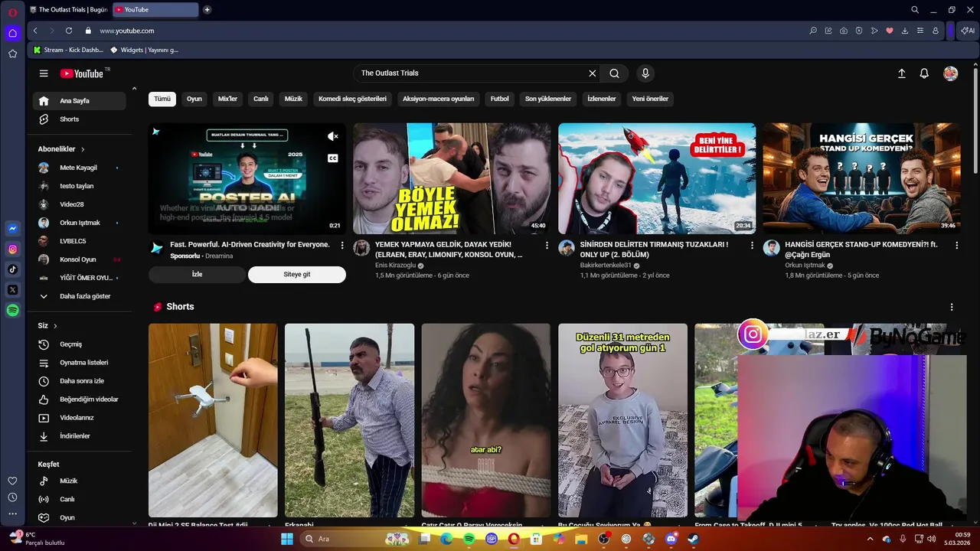This screenshot has width=980, height=551.
Task: Switch to The Outlast Trials tab
Action: click(68, 10)
